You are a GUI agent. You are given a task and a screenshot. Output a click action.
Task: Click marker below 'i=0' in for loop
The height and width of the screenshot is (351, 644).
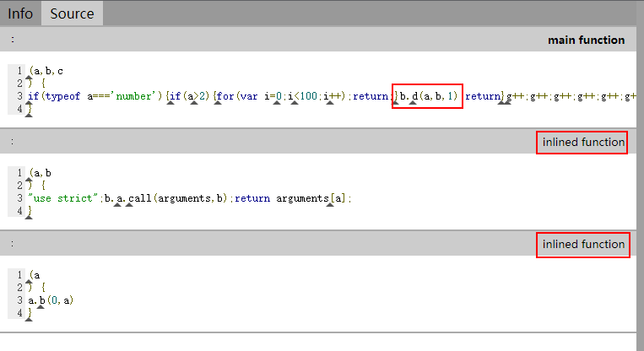pos(277,103)
